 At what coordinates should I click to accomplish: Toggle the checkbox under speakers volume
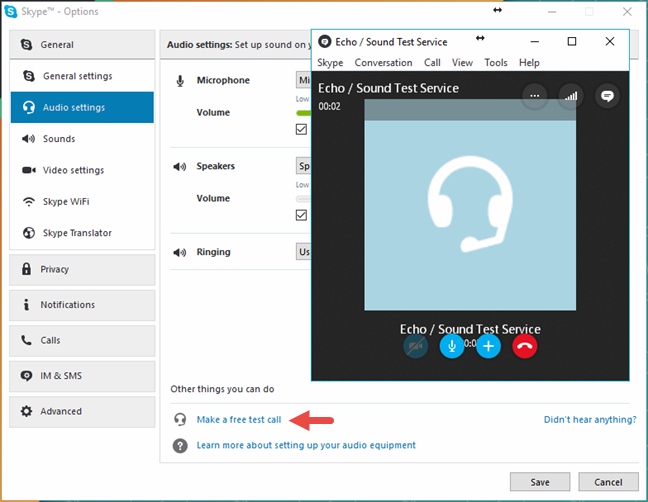(301, 215)
